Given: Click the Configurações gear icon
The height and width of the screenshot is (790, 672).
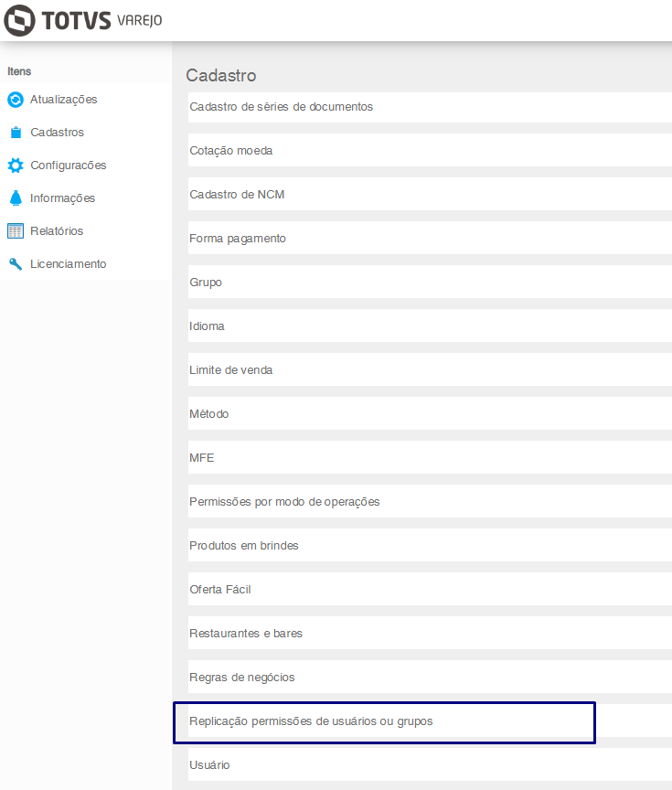Looking at the screenshot, I should (x=15, y=165).
